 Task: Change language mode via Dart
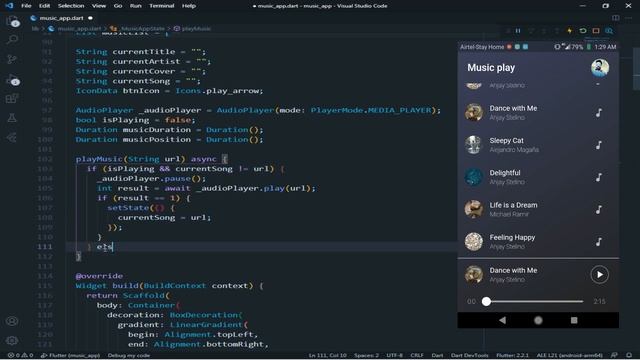[437, 356]
